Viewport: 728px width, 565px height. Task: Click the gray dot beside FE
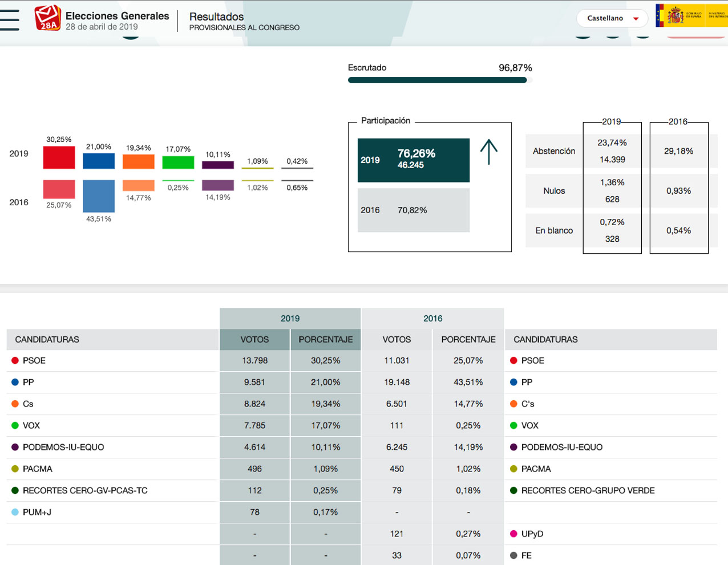click(x=513, y=555)
